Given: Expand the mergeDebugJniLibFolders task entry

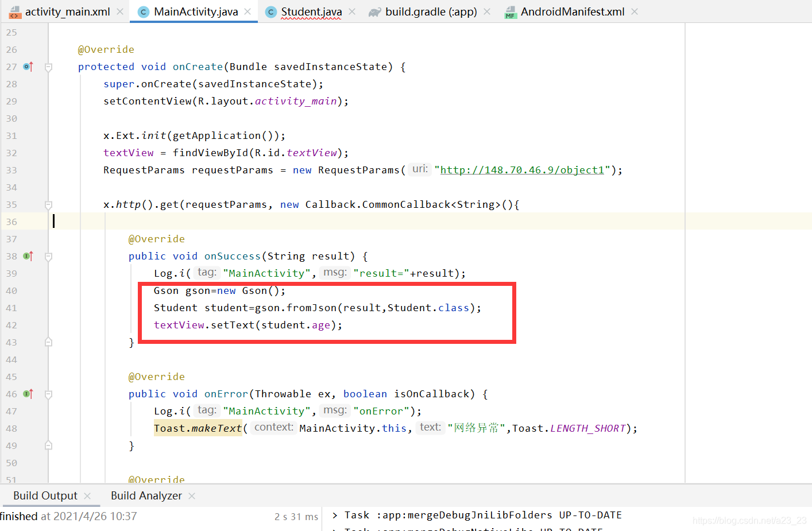Looking at the screenshot, I should [335, 515].
